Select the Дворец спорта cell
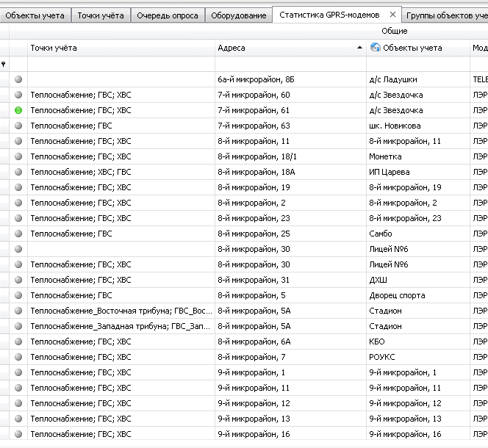Image resolution: width=488 pixels, height=448 pixels. (x=418, y=295)
